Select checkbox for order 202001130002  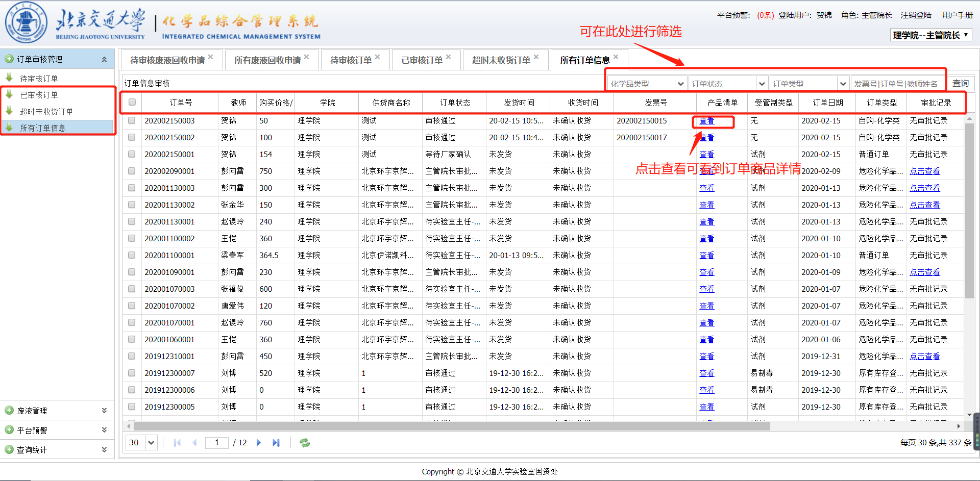point(132,205)
